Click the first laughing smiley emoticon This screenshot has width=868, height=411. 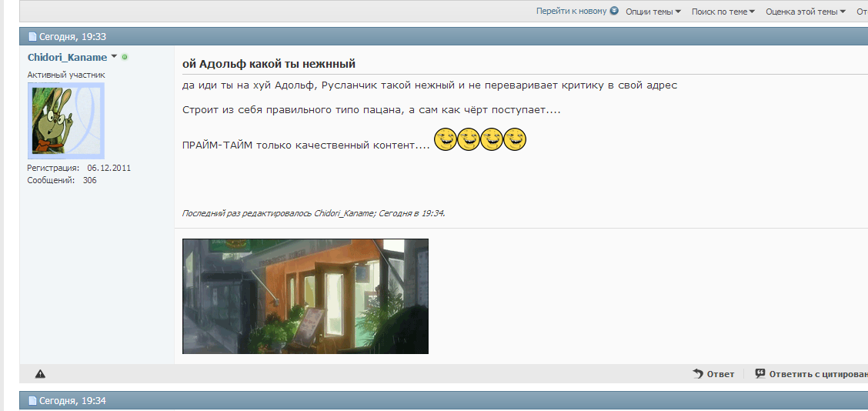445,139
